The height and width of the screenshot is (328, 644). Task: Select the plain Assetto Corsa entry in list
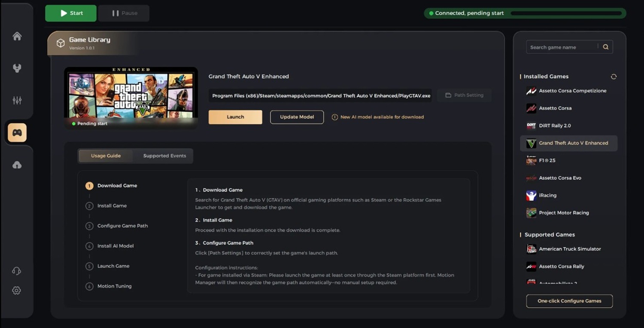tap(569, 108)
